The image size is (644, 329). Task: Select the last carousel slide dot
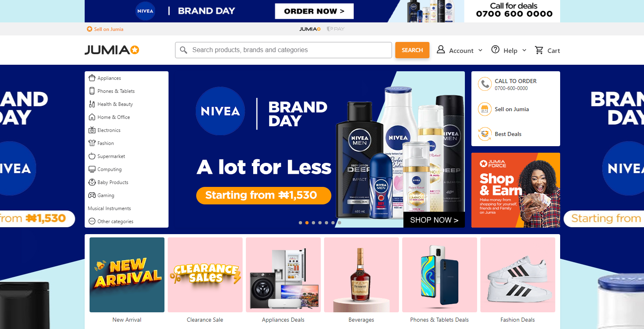tap(340, 223)
